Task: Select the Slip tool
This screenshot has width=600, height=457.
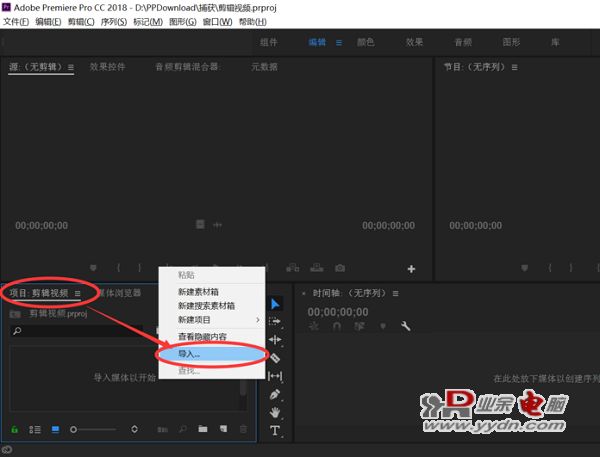Action: pyautogui.click(x=275, y=376)
